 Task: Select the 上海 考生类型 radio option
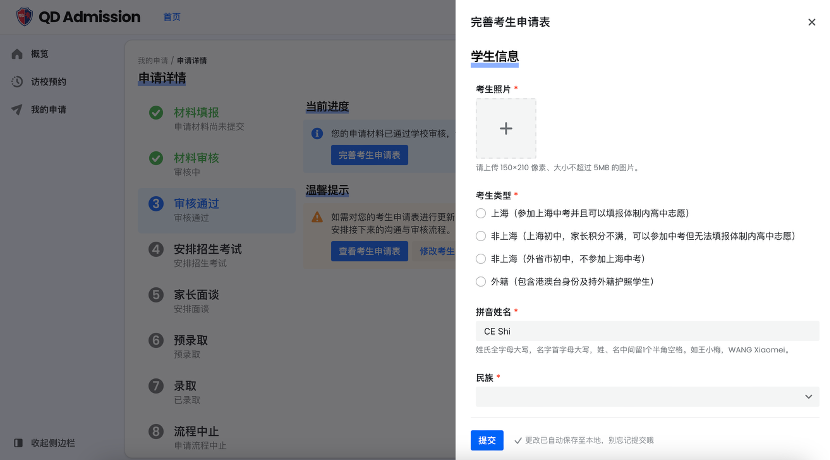[x=481, y=213]
